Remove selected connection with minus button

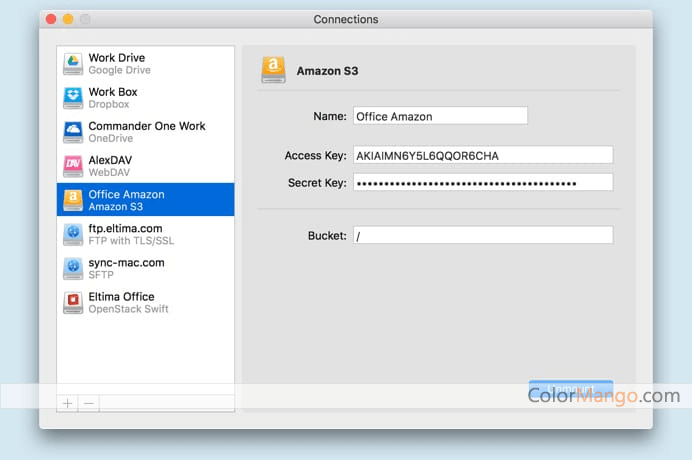[x=89, y=403]
